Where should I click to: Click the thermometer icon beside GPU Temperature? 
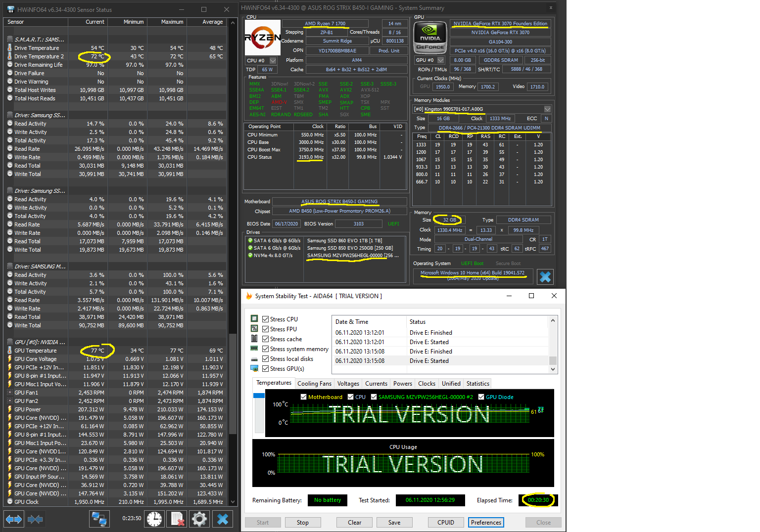click(10, 351)
